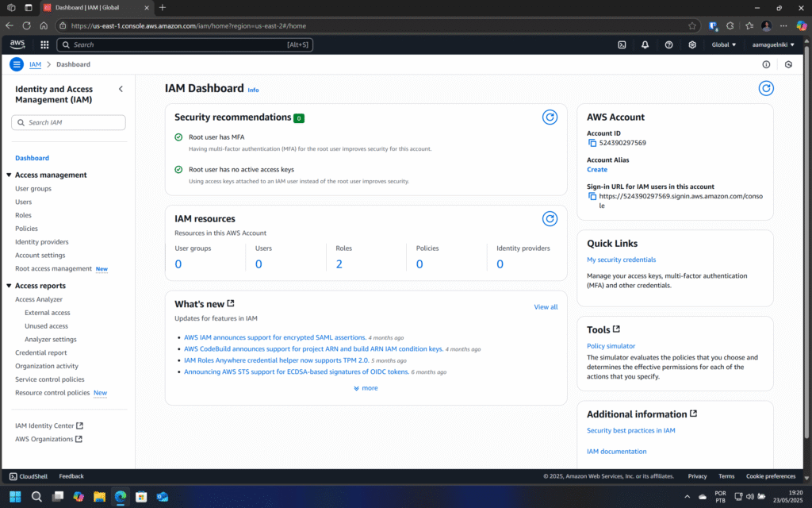Open Identity providers in the sidebar
The width and height of the screenshot is (812, 508).
click(x=41, y=242)
